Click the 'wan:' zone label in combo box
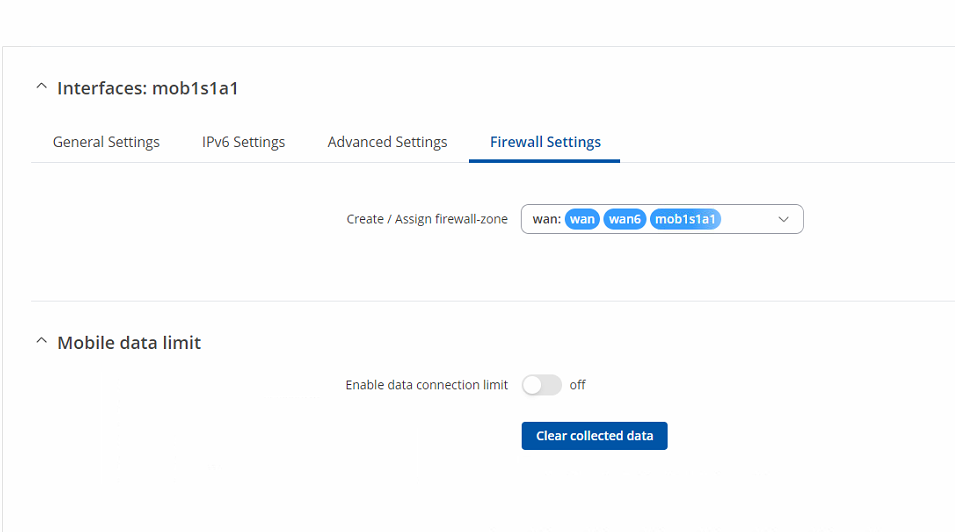Viewport: 955px width, 532px height. tap(546, 219)
